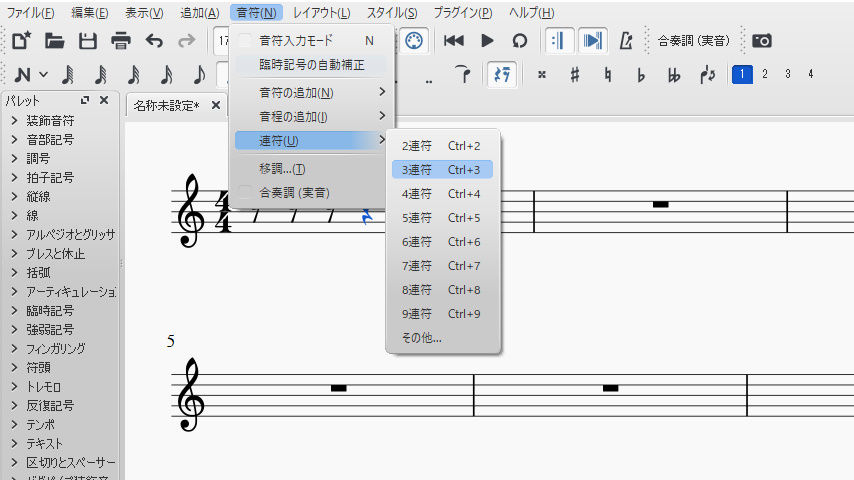Click the image capture camera icon
The width and height of the screenshot is (854, 480).
pos(761,41)
